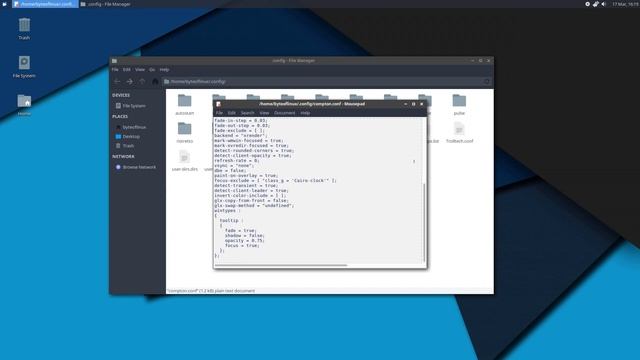Open Search menu in Mousepad

[x=247, y=113]
